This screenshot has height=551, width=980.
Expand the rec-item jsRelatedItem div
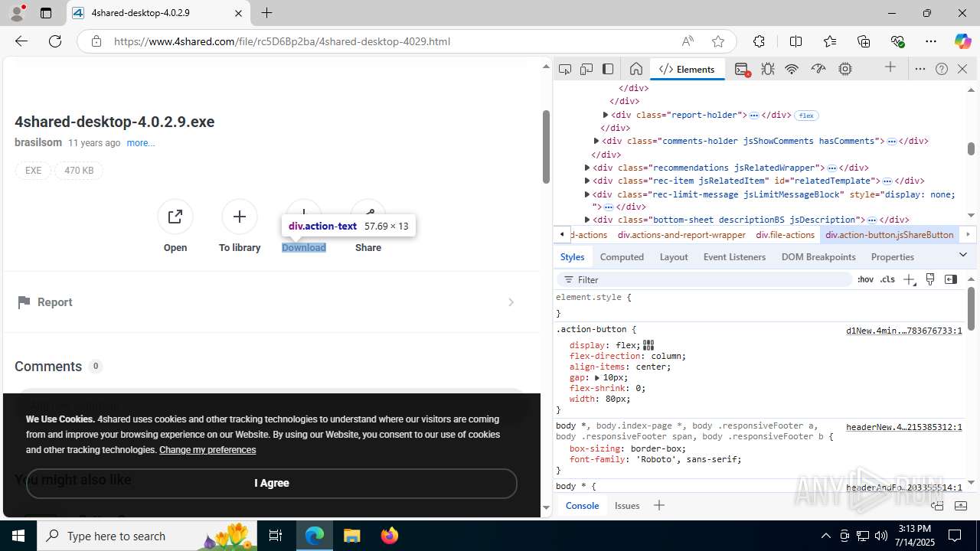(x=587, y=181)
